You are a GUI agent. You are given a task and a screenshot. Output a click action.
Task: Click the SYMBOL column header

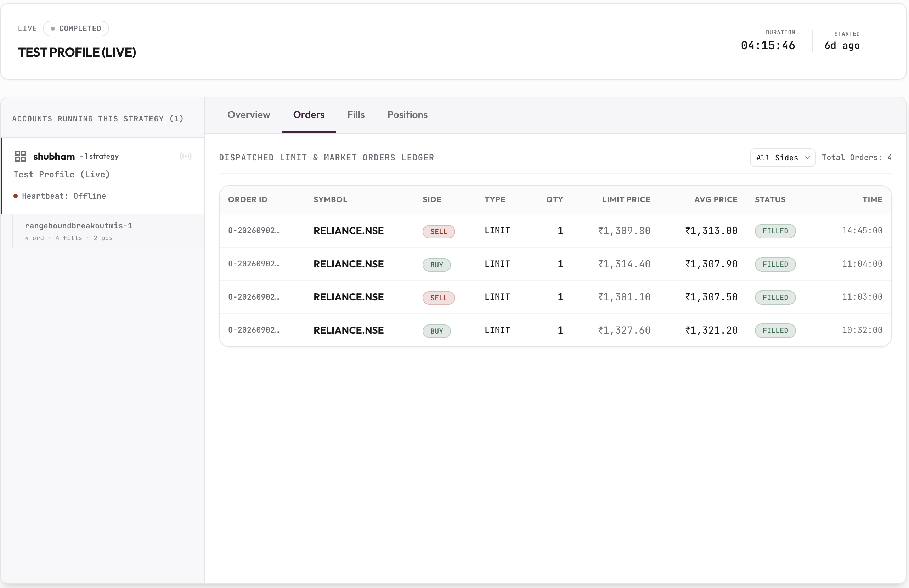330,199
